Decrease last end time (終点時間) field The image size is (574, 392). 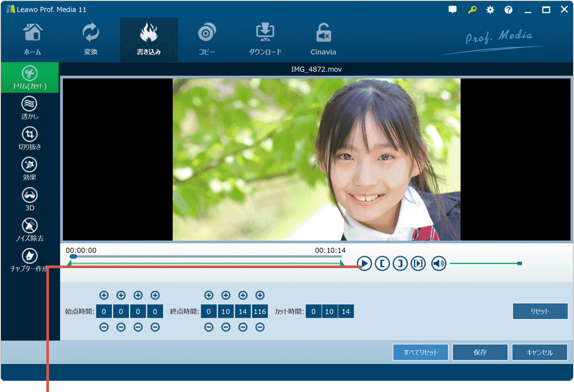[260, 327]
